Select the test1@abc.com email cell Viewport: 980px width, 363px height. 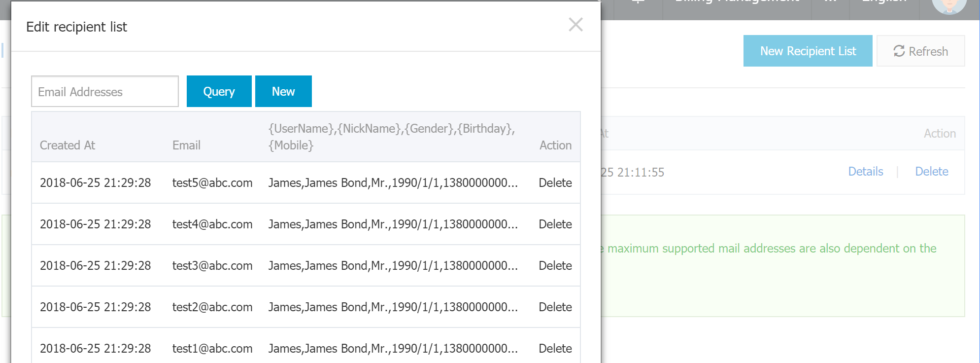[212, 349]
